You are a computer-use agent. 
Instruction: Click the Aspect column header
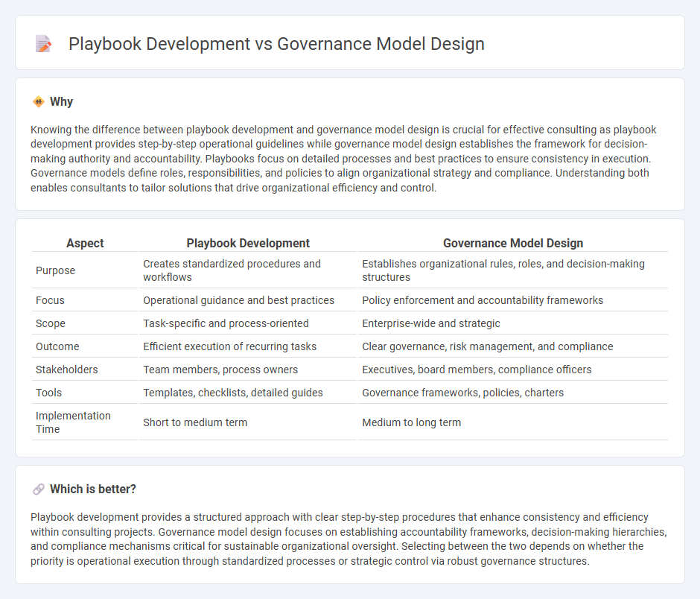coord(84,244)
